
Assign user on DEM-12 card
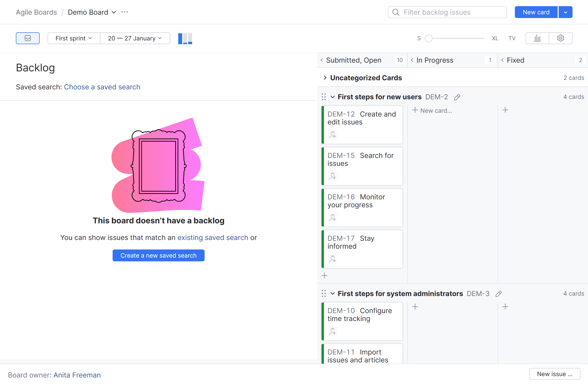pos(332,135)
